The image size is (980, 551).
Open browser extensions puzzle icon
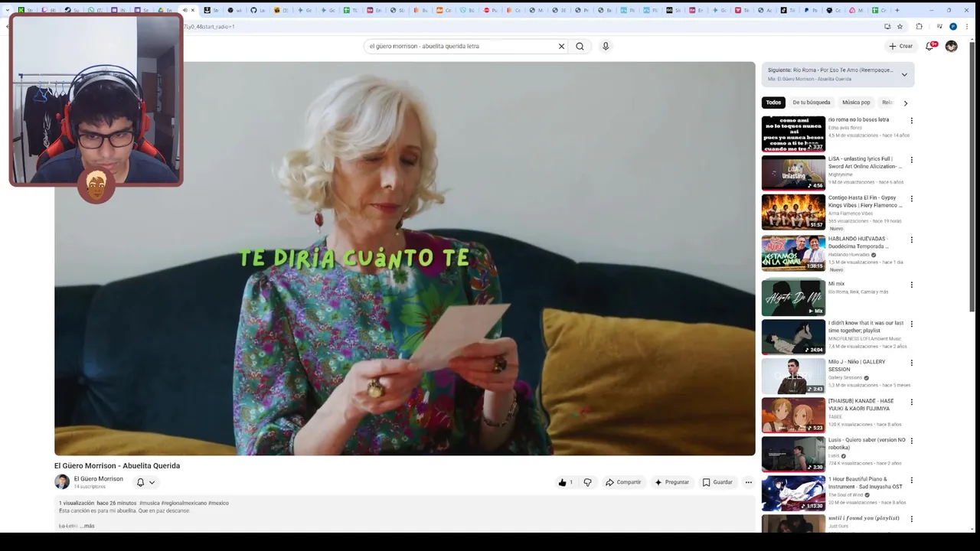tap(919, 26)
